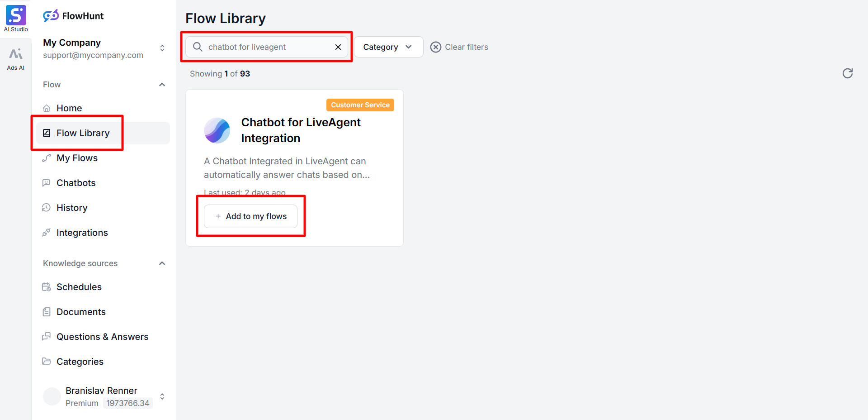The image size is (868, 420).
Task: Click the Showing 1 of 93 text
Action: tap(220, 74)
